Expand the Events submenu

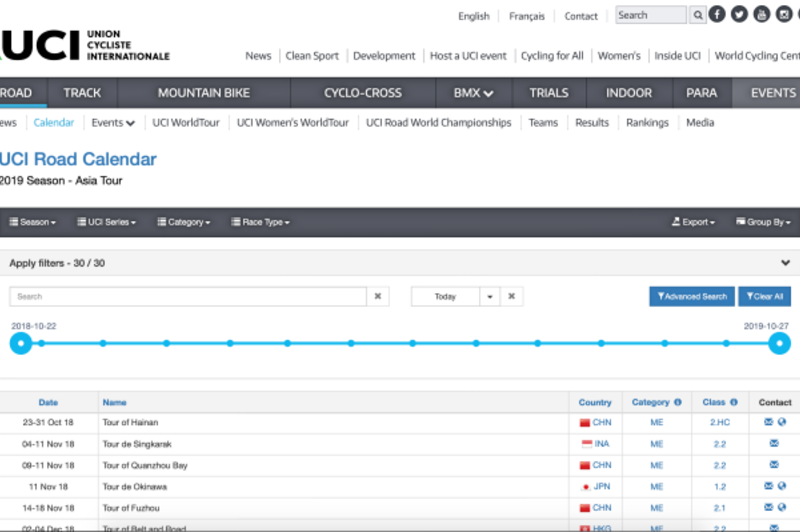113,123
